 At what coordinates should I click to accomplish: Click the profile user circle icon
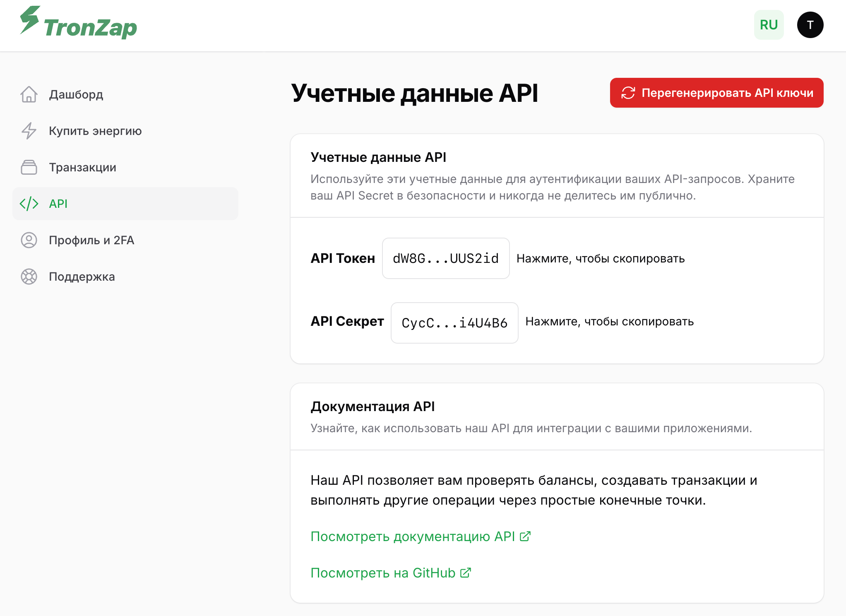click(29, 240)
